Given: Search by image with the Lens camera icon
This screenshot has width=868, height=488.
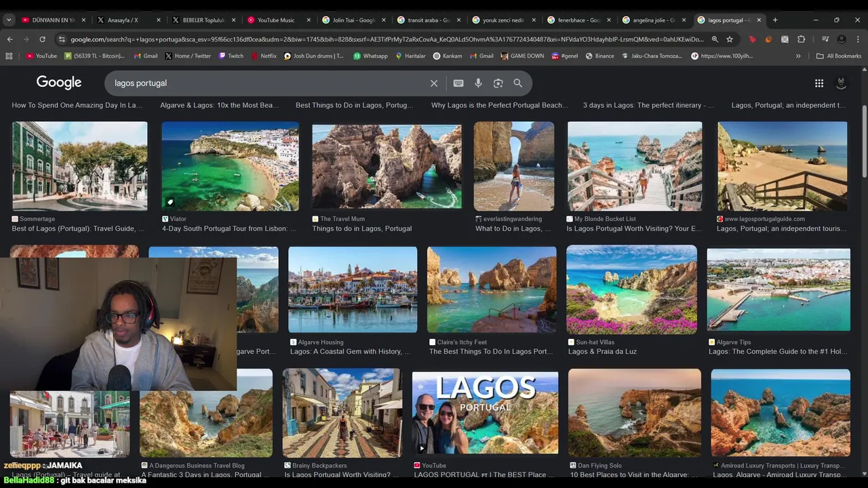Looking at the screenshot, I should (x=498, y=83).
